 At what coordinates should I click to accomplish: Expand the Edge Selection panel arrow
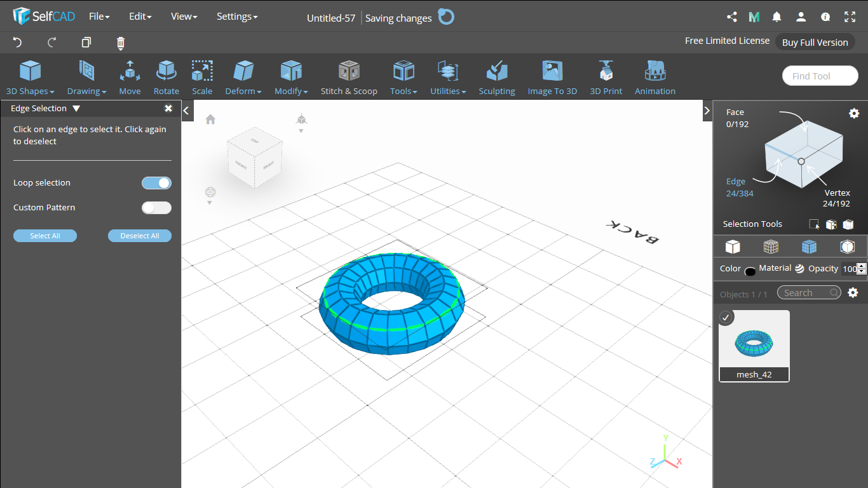76,109
